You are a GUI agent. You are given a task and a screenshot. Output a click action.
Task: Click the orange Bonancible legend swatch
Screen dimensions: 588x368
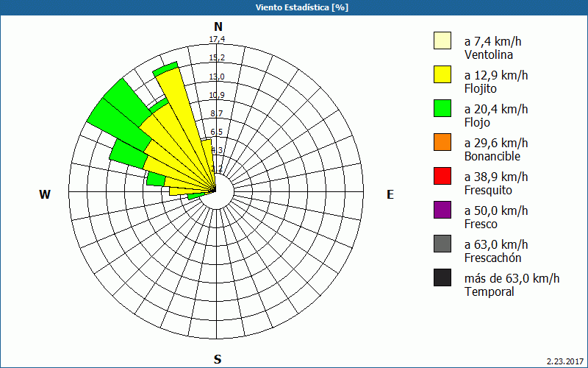[x=442, y=142]
